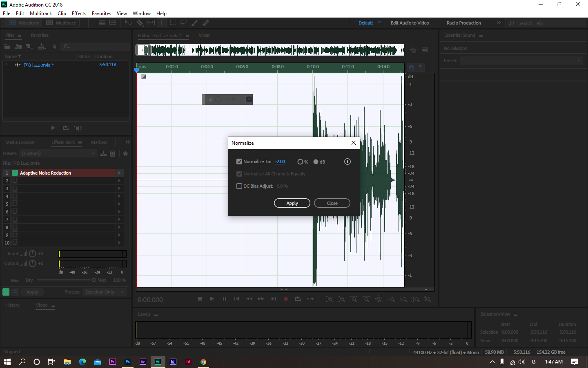The width and height of the screenshot is (588, 368).
Task: Zoom in amplitude in the editor
Action: 329,299
